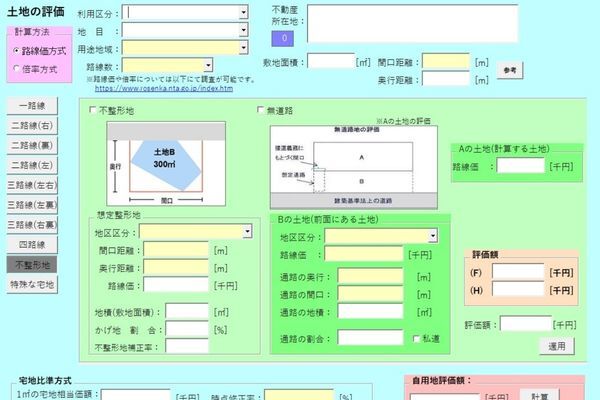Image resolution: width=600 pixels, height=400 pixels.
Task: Enable the 不整形地 checkbox
Action: [93, 110]
